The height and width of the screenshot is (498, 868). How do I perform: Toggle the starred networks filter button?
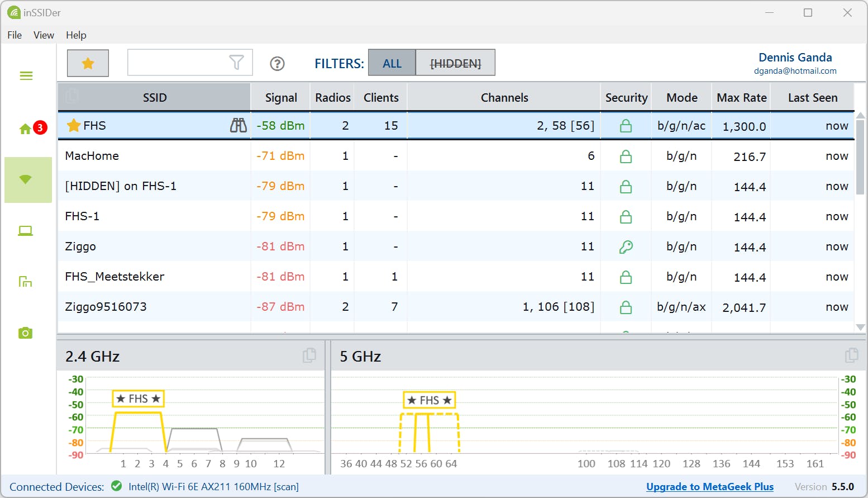[88, 63]
